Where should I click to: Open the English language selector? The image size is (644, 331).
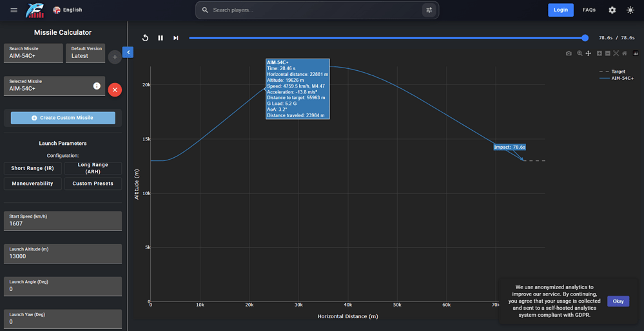click(x=68, y=10)
